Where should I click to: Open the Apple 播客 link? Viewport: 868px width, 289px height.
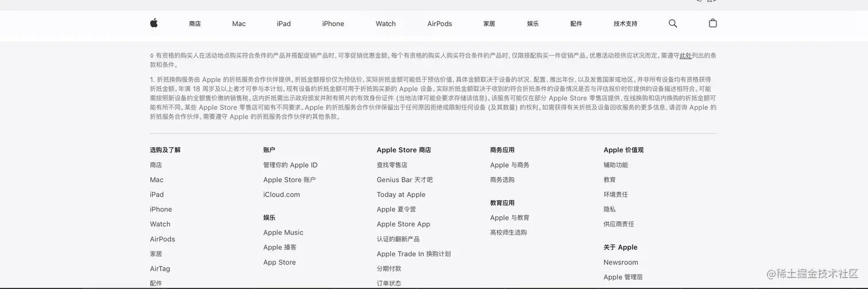click(x=280, y=248)
